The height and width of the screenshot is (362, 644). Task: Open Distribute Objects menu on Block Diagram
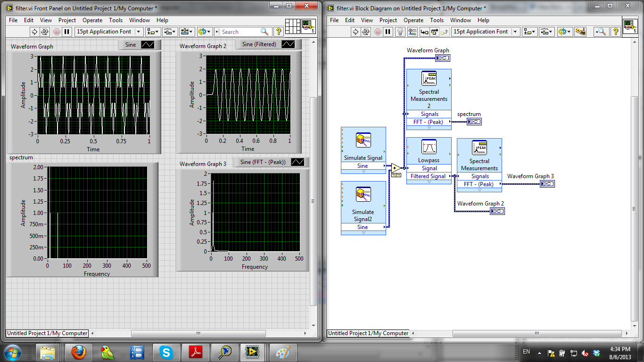click(546, 32)
